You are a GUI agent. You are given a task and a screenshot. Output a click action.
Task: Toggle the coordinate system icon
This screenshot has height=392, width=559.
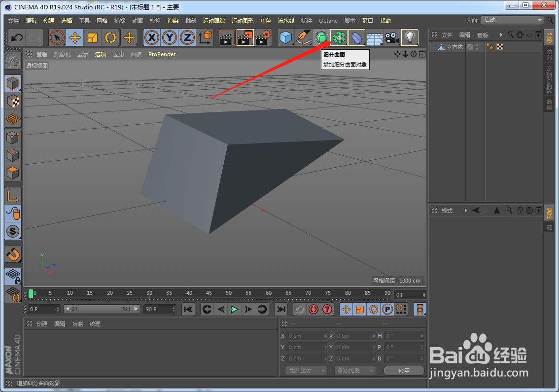click(206, 37)
